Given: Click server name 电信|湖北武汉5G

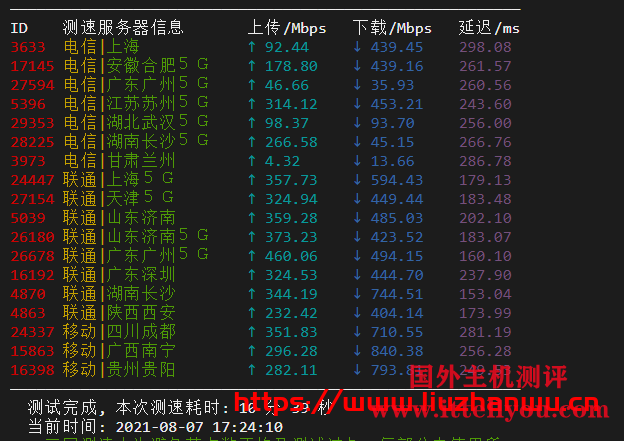Looking at the screenshot, I should 136,122.
